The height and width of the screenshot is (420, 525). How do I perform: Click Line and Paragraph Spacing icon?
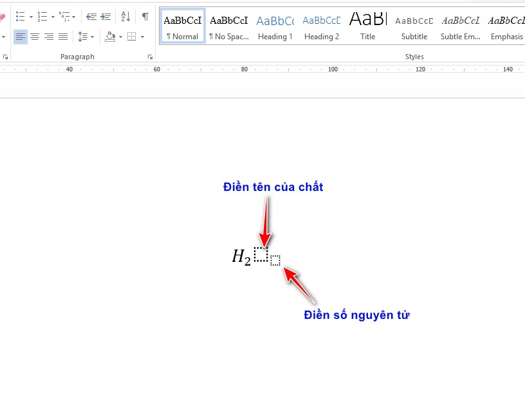[83, 37]
